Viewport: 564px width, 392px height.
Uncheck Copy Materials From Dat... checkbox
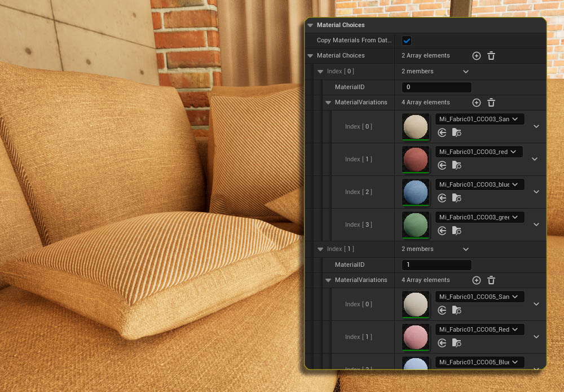coord(407,41)
